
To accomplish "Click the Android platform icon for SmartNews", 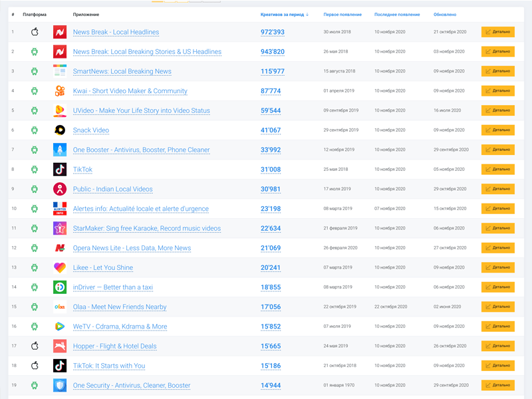I will click(x=35, y=71).
